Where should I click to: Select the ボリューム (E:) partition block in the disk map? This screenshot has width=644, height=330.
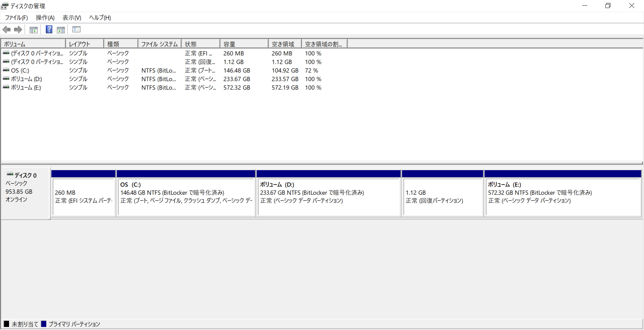tap(563, 197)
